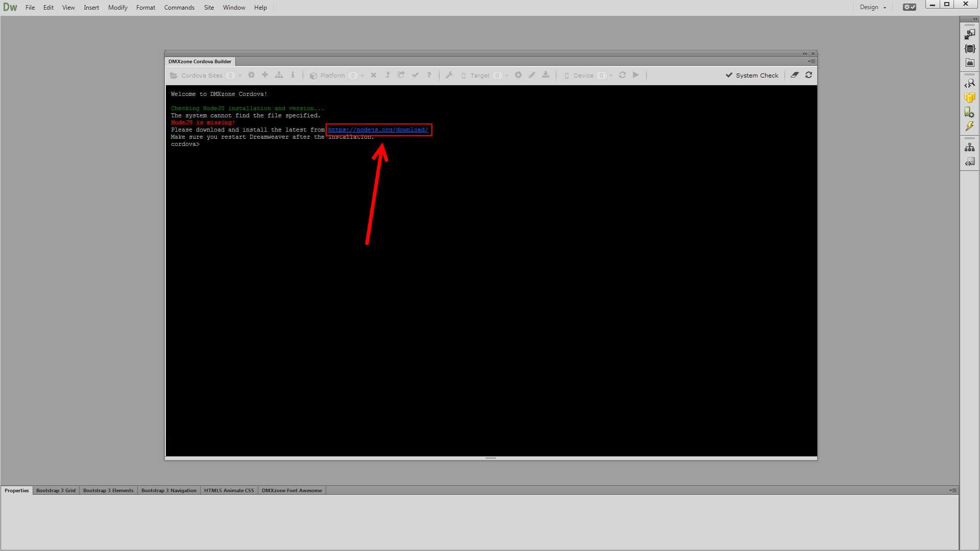The image size is (980, 551).
Task: Open the Properties panel options menu
Action: coord(952,490)
